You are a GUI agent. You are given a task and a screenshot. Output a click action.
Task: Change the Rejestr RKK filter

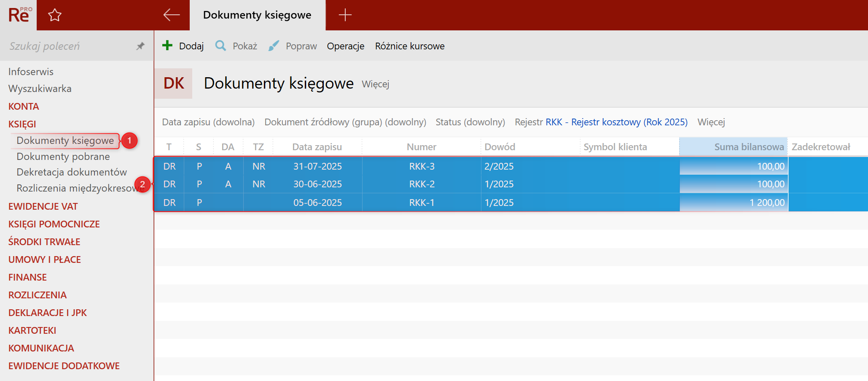tap(616, 122)
